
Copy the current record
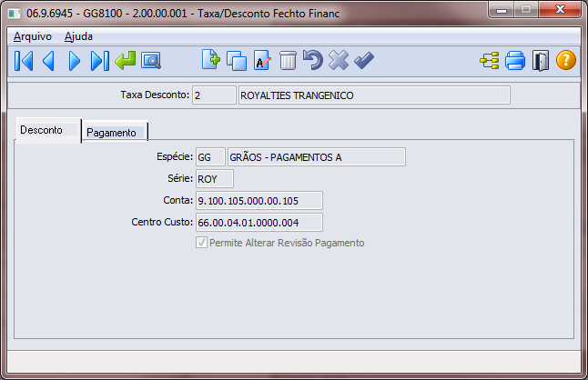(x=237, y=61)
